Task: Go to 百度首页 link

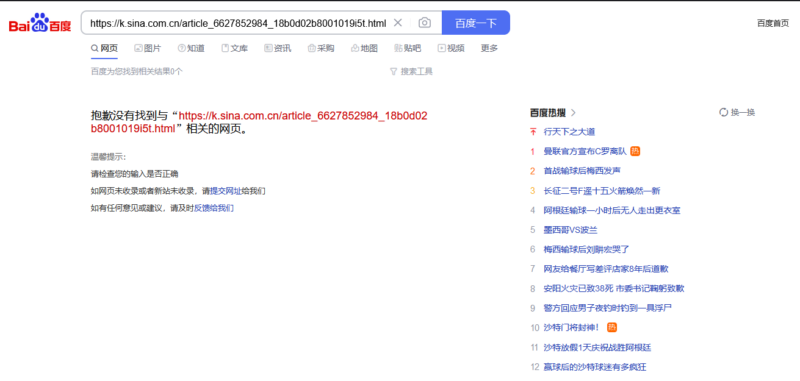Action: [x=772, y=23]
